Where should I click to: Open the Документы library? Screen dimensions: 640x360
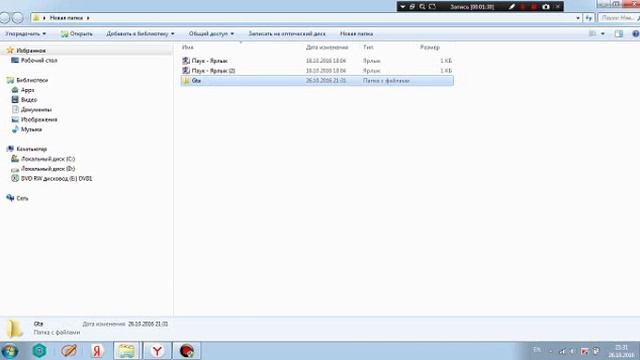tap(36, 109)
